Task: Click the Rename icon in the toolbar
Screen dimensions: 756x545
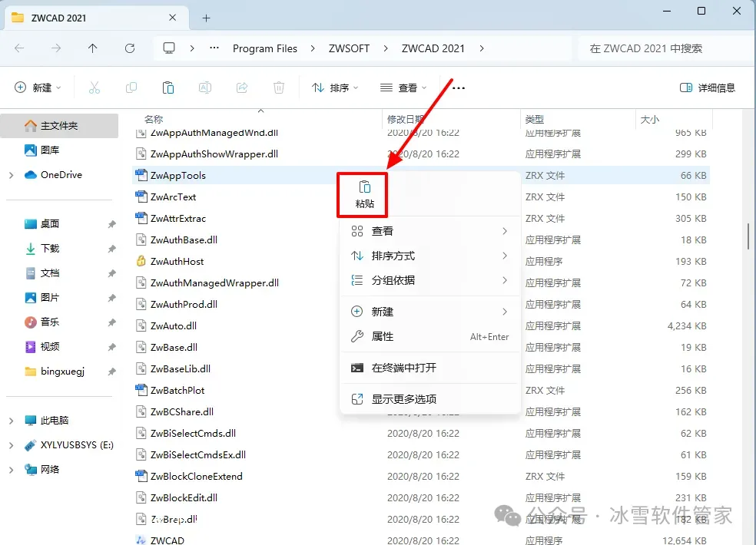Action: pos(205,88)
